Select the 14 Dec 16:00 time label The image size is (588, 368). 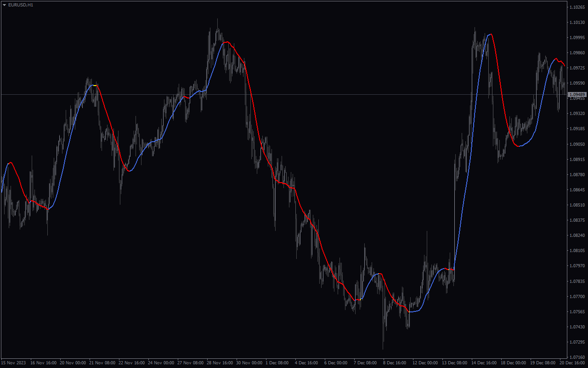click(484, 363)
